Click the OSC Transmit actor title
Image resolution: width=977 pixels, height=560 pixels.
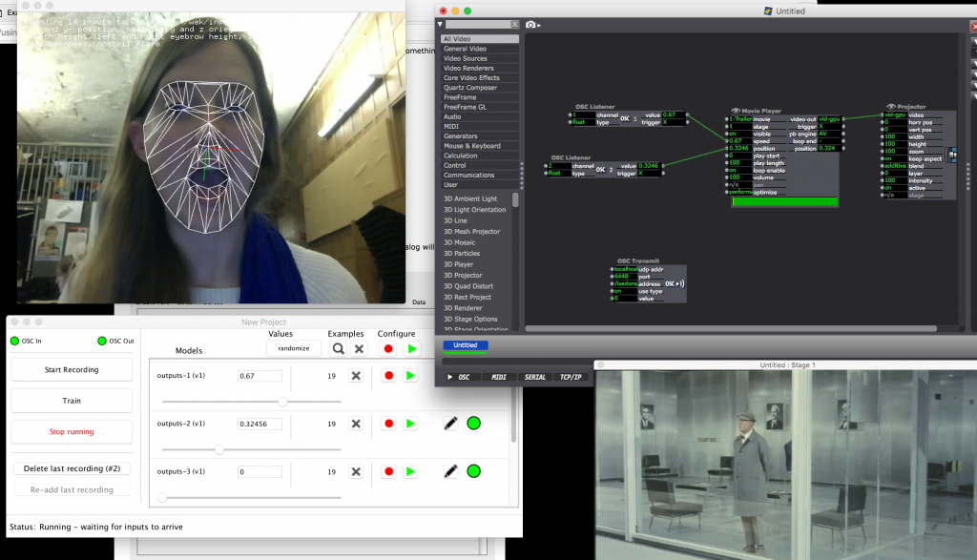[x=638, y=261]
